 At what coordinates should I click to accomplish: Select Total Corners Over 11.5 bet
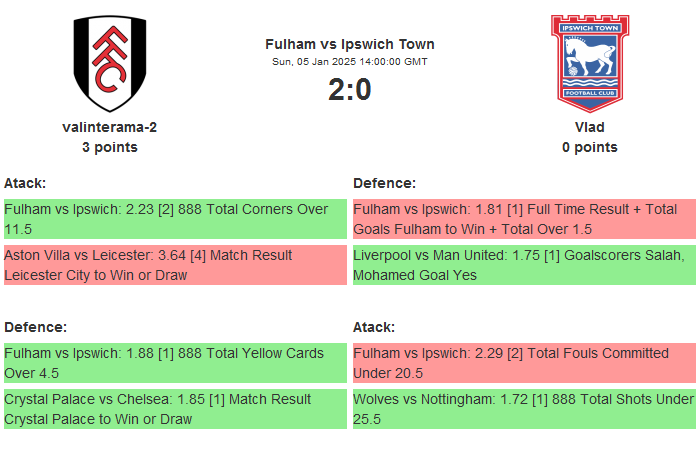[x=175, y=219]
